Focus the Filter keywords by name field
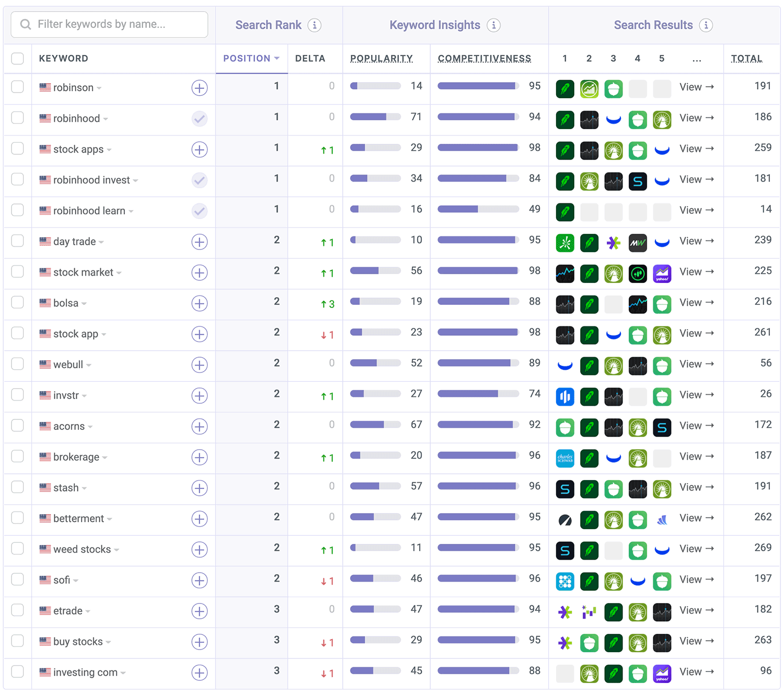784x694 pixels. [x=109, y=25]
